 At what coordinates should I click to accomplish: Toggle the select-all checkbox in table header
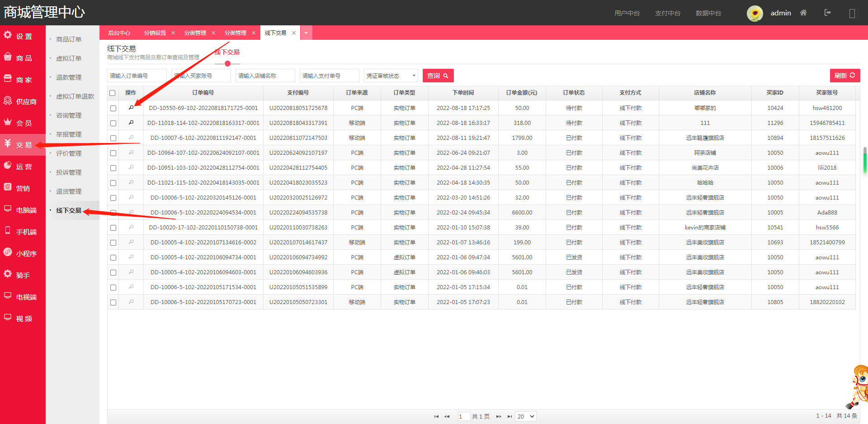(113, 93)
